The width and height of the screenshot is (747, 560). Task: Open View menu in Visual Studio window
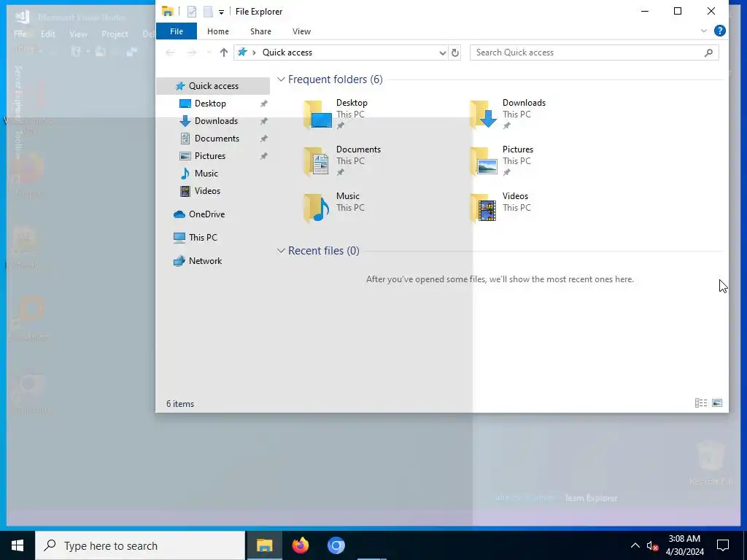(x=78, y=34)
